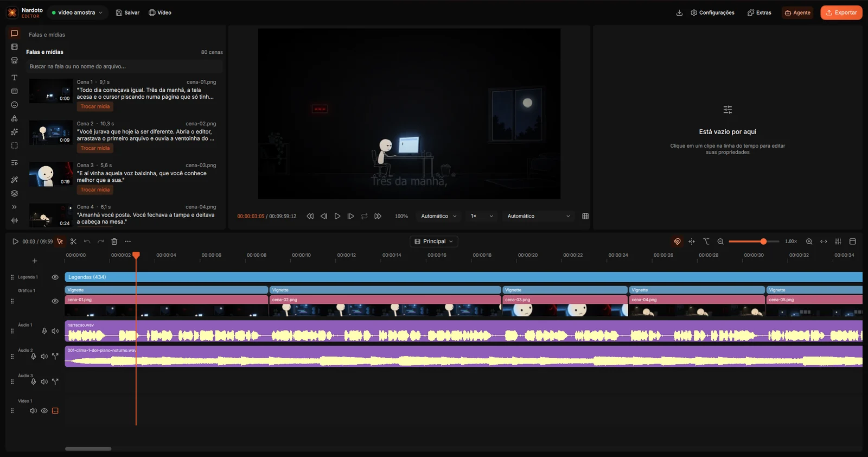
Task: Open the magic wand tool in sidebar
Action: tap(15, 180)
